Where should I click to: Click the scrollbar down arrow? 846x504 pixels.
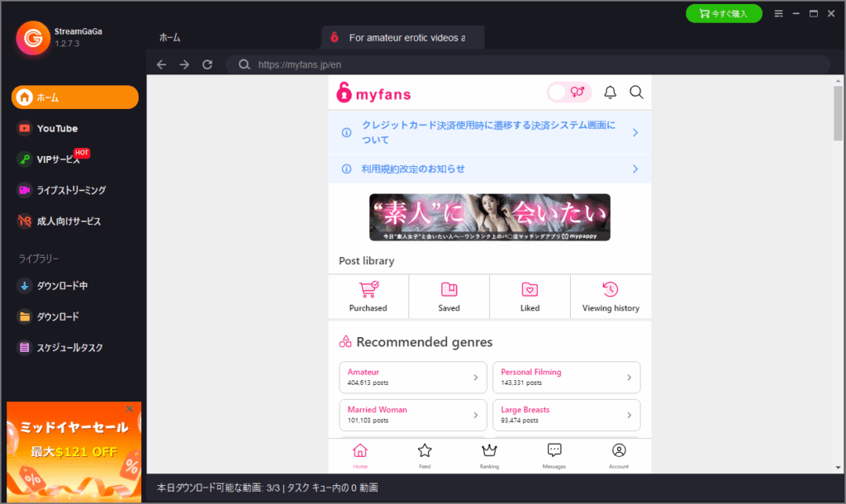pyautogui.click(x=838, y=468)
